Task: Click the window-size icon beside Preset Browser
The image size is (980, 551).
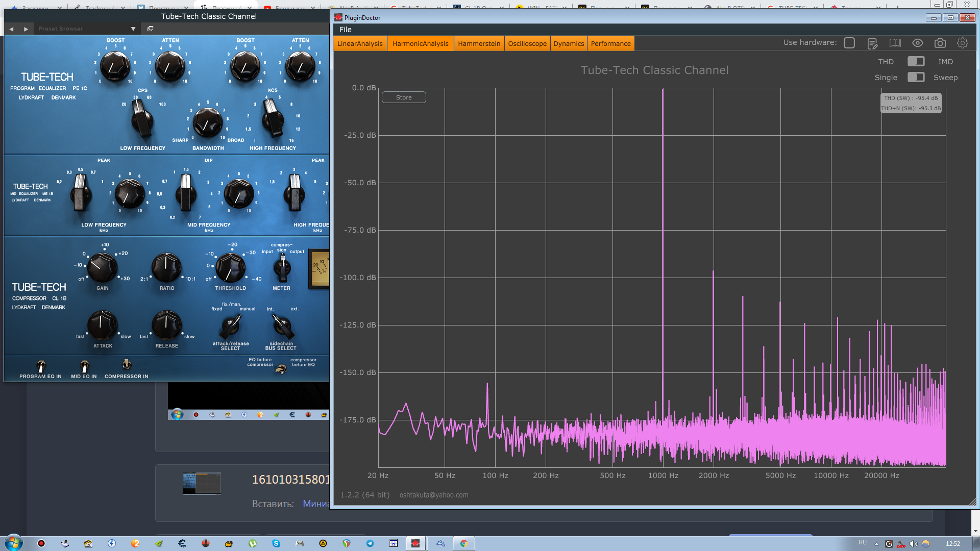Action: 150,29
